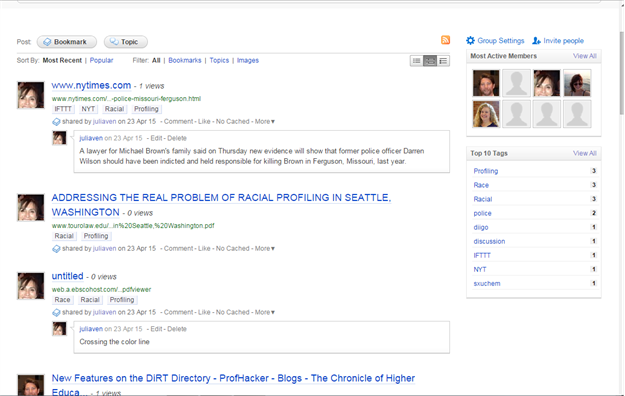Viewport: 625px width, 396px height.
Task: Post a new Topic
Action: point(126,42)
